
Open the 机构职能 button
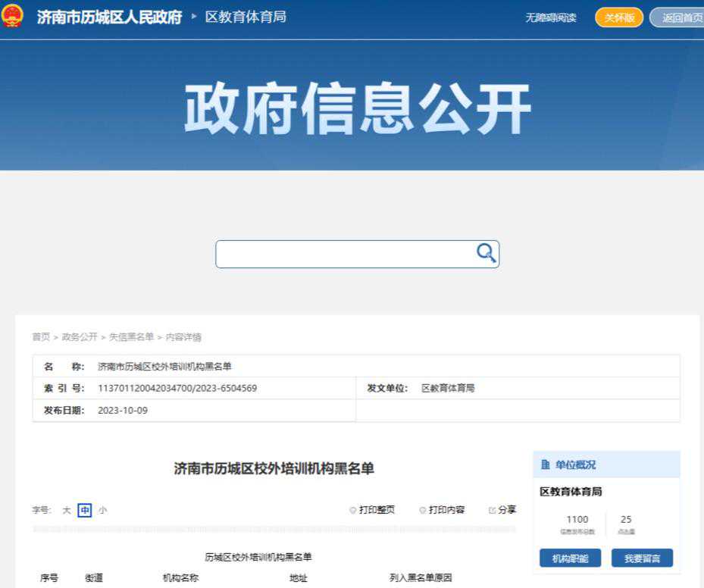570,558
